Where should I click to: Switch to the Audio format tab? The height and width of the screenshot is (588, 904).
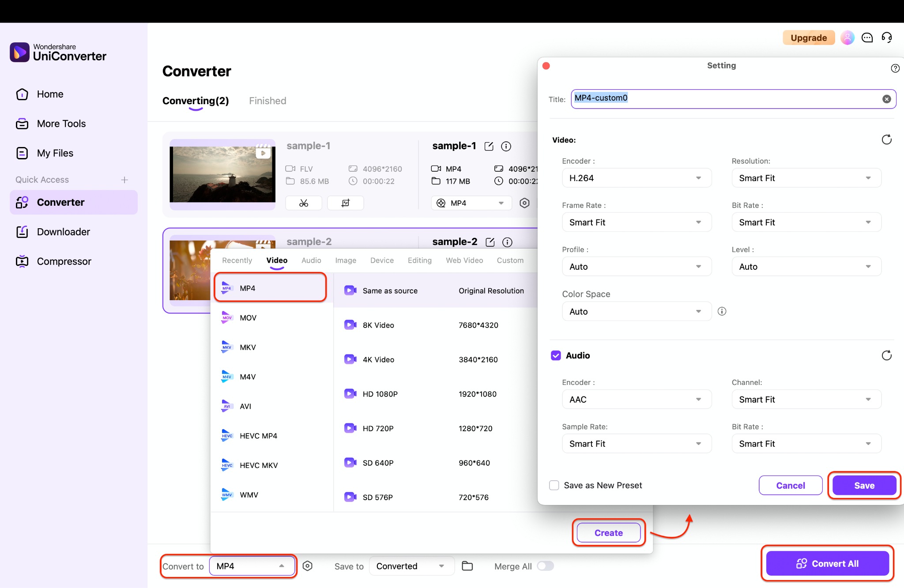(311, 260)
